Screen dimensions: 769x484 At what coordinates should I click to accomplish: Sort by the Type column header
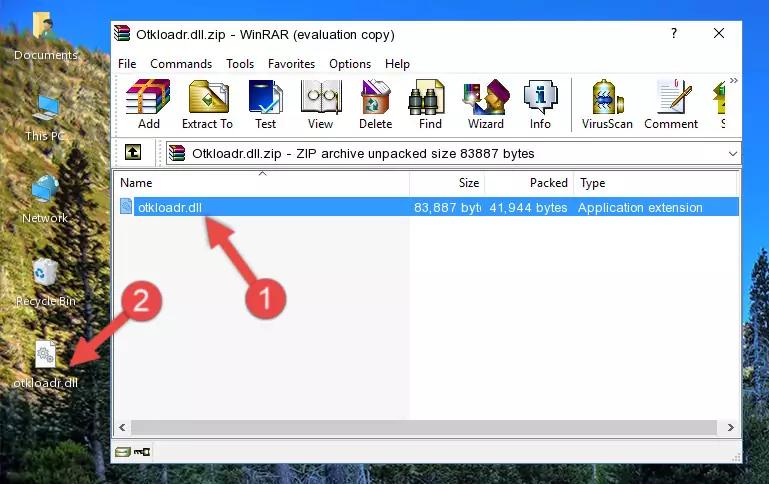(655, 183)
